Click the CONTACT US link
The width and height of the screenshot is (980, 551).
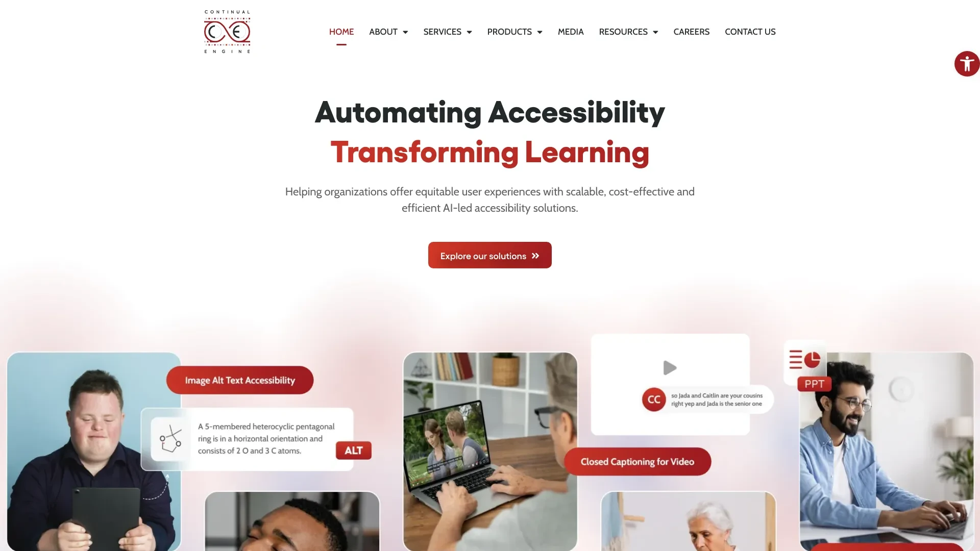pos(750,31)
